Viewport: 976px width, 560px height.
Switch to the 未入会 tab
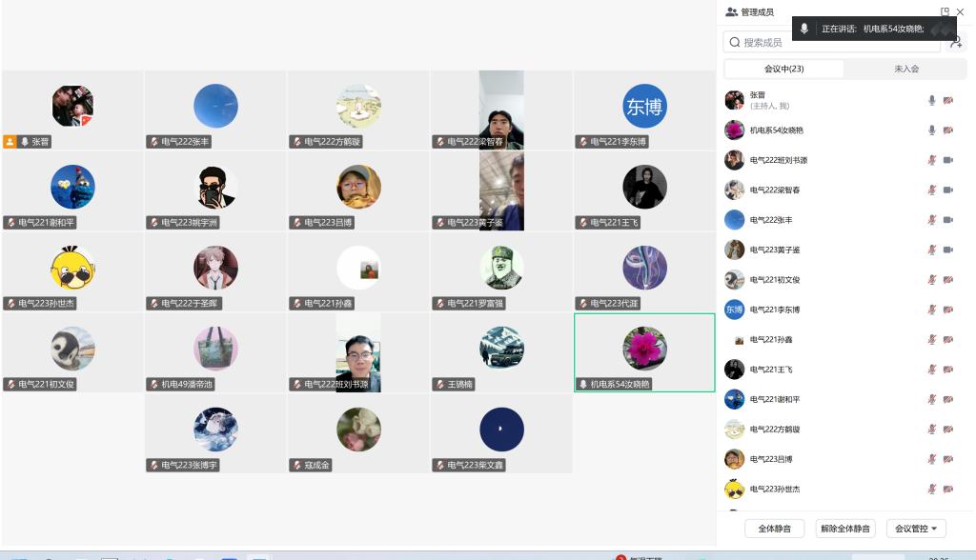[x=905, y=69]
